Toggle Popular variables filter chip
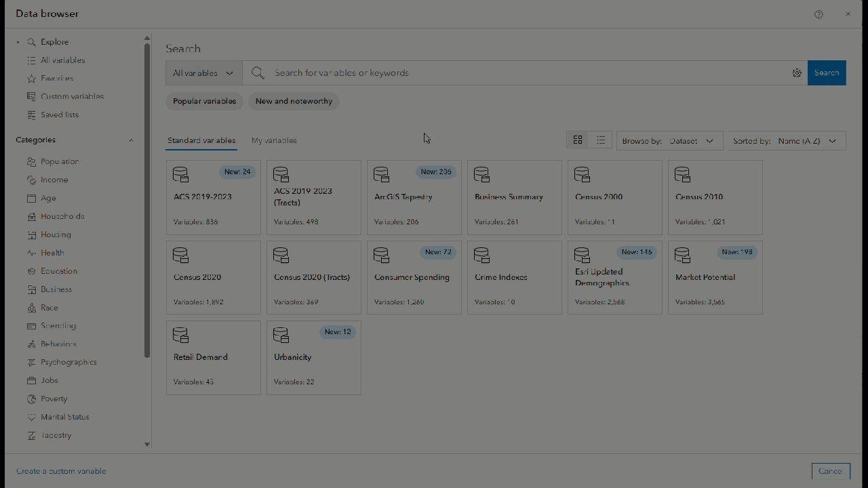Screen dimensions: 868x488 (x=204, y=101)
